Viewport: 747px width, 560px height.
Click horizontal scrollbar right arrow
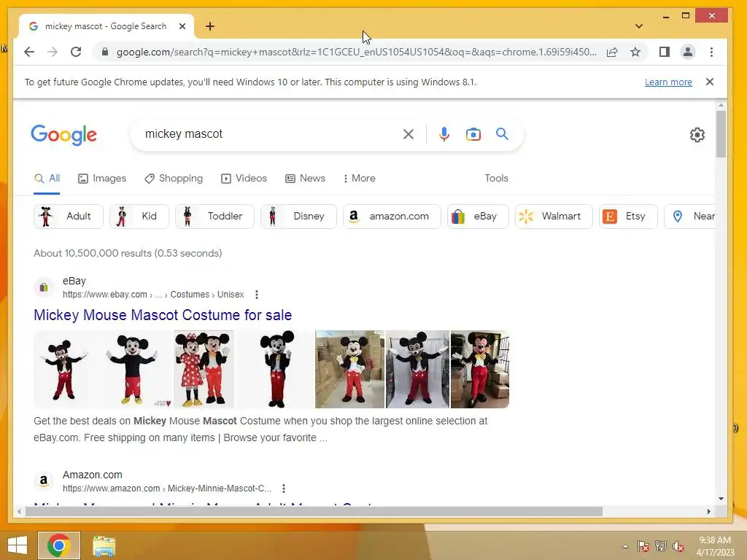[x=709, y=511]
